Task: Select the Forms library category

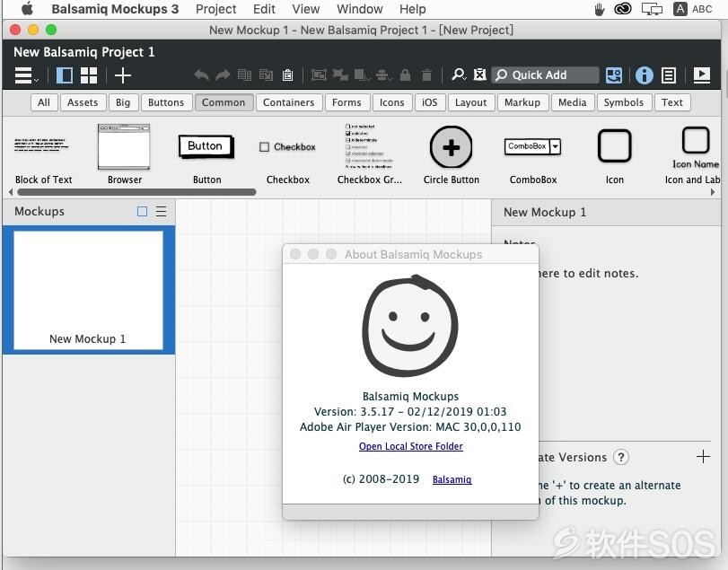Action: click(x=346, y=102)
